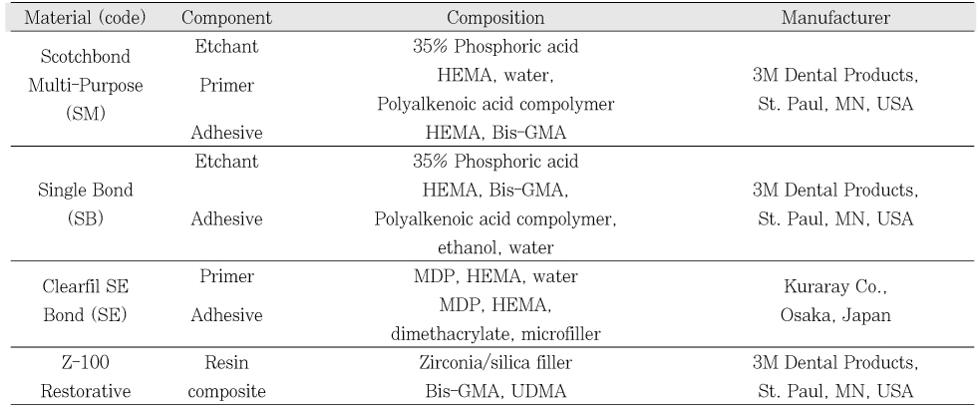Click the Bis-GMA, UDMA text

(x=495, y=391)
